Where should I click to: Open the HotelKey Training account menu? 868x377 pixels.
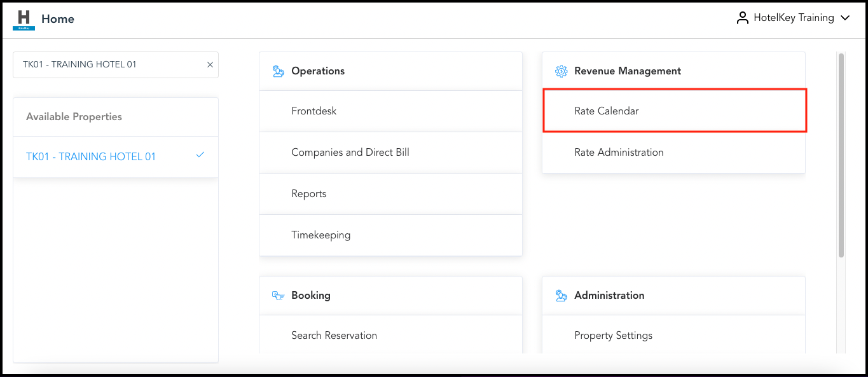793,18
